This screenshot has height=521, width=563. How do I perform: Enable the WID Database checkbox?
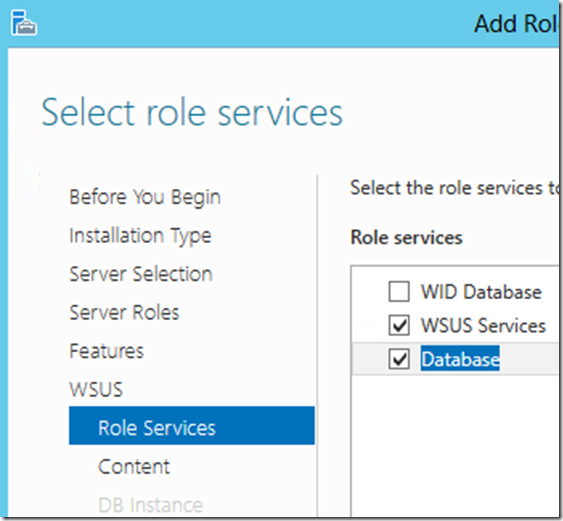click(x=399, y=291)
